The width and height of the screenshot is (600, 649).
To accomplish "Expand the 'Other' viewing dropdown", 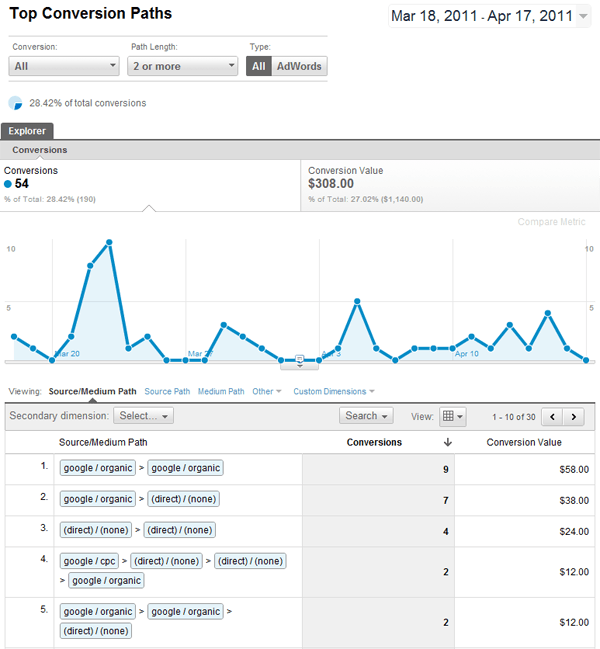I will coord(266,391).
